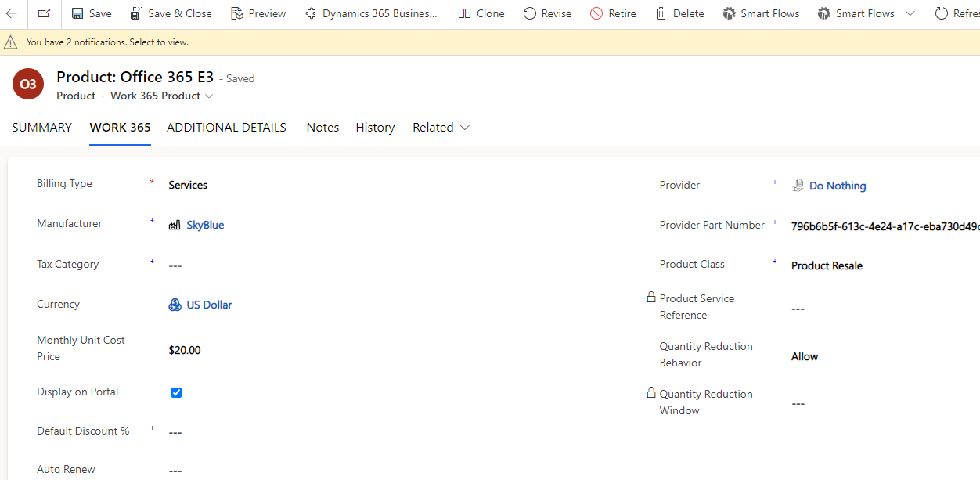Click Billing Type value Services

tap(188, 186)
